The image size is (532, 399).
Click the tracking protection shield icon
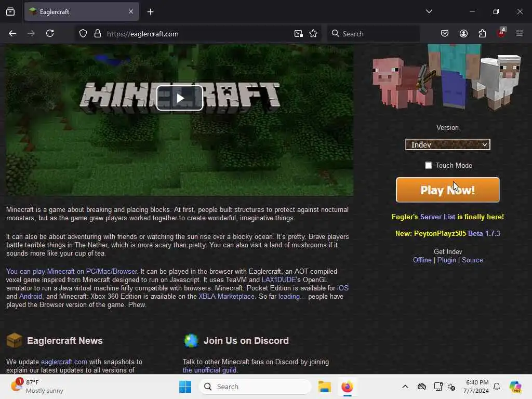(x=83, y=34)
